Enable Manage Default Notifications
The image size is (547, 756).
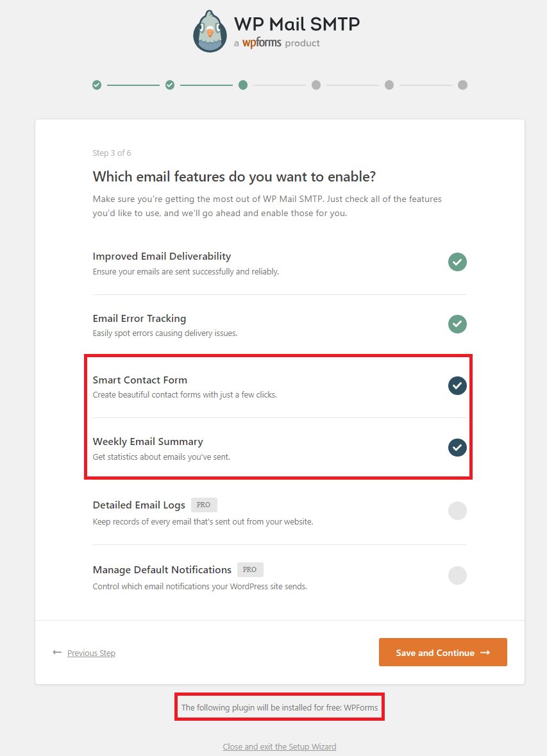coord(457,575)
